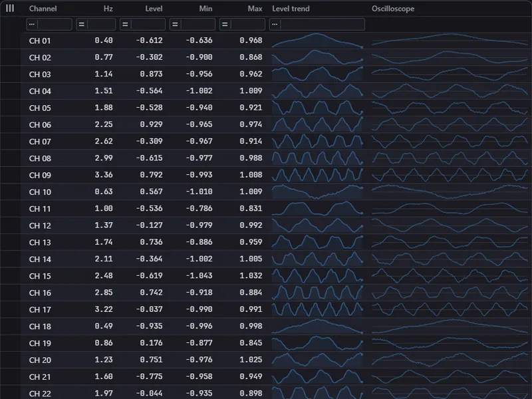This screenshot has width=532, height=399.
Task: Select the CH 08 row label
Action: pos(40,158)
